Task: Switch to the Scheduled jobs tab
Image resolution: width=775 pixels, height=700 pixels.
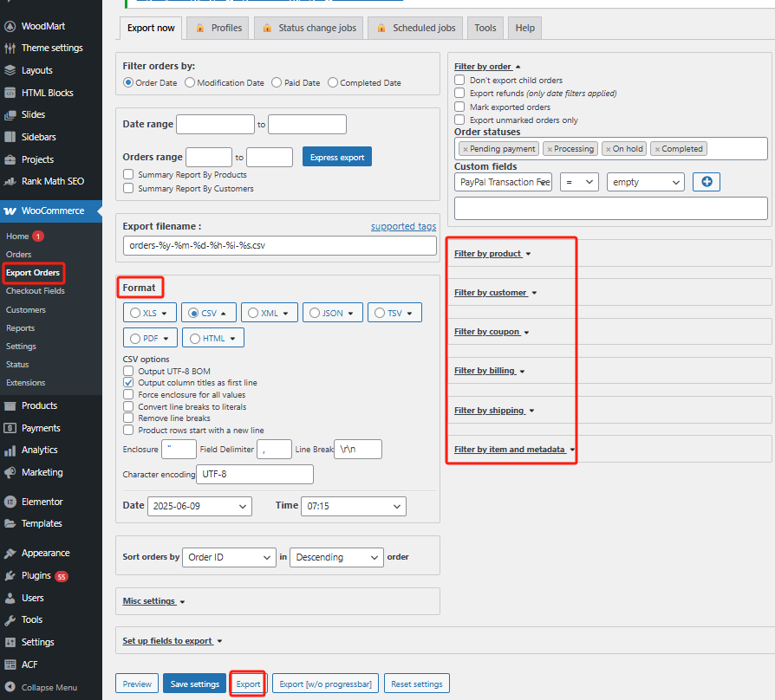Action: [414, 27]
